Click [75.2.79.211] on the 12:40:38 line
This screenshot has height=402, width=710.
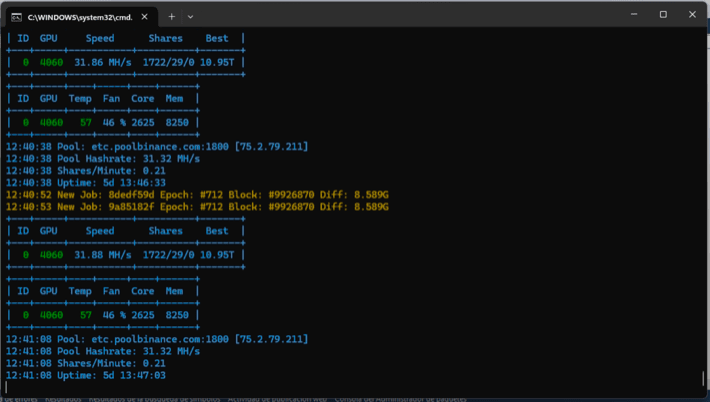271,147
